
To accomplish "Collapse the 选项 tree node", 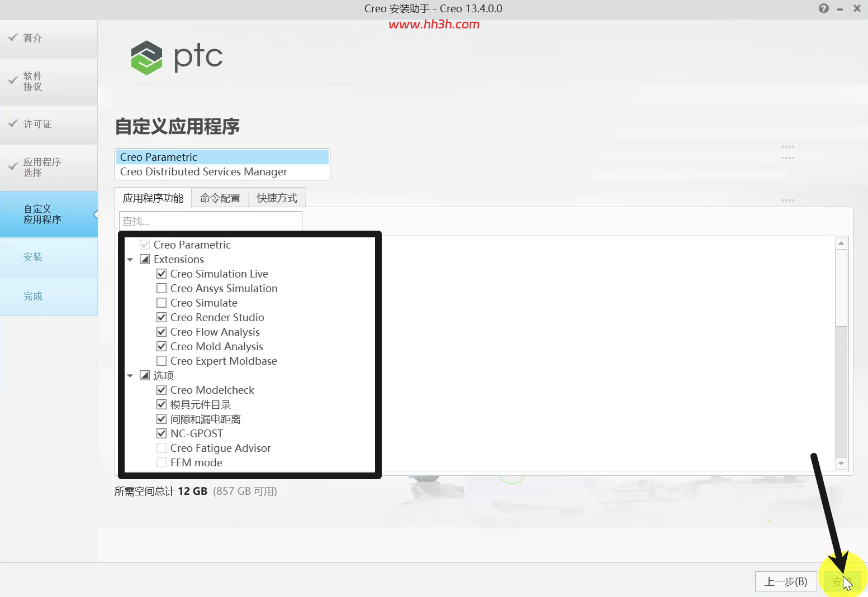I will click(x=130, y=376).
